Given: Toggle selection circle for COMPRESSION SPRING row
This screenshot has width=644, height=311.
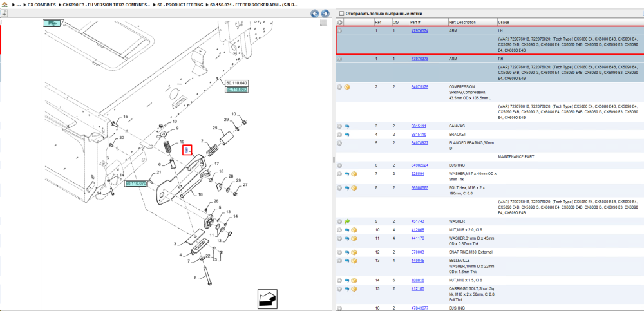Looking at the screenshot, I should pos(339,87).
